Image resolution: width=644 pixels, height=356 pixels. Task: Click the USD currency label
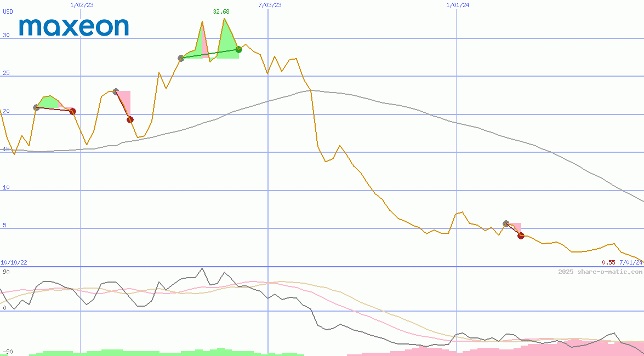pyautogui.click(x=8, y=12)
